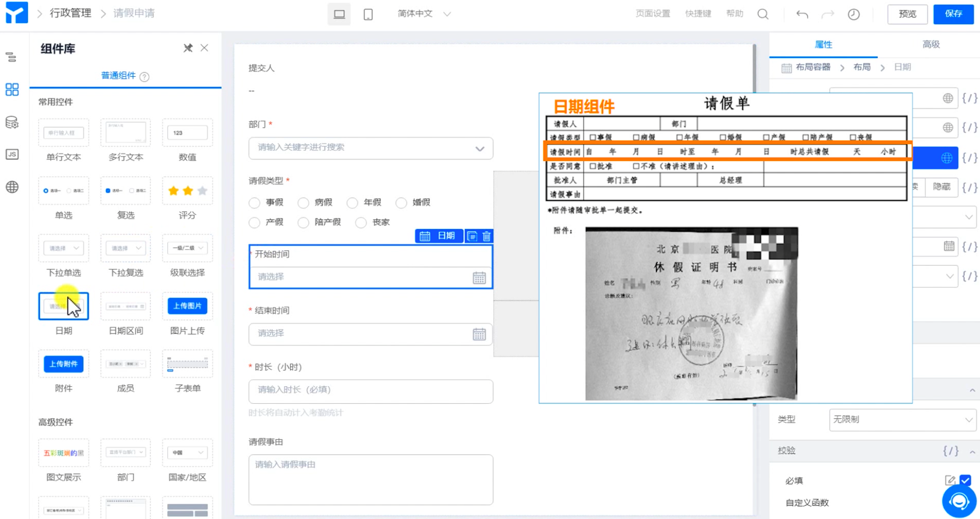Pin the component library panel

pyautogui.click(x=188, y=48)
